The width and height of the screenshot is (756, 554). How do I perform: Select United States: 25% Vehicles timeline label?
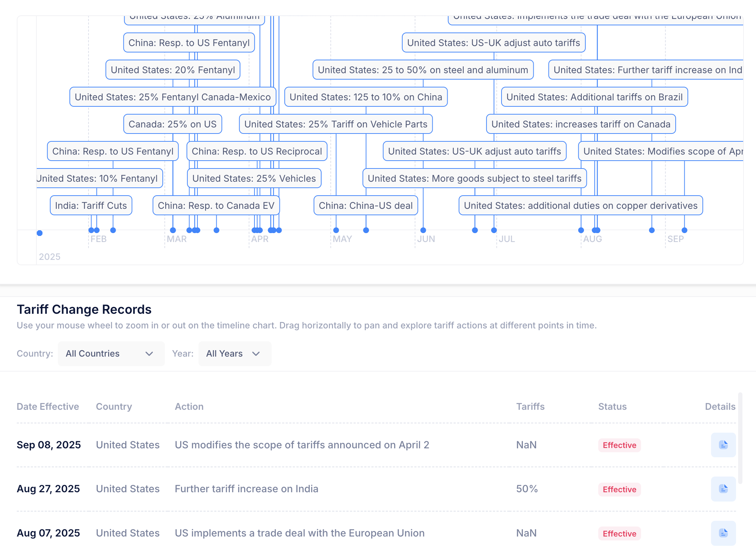click(x=254, y=178)
